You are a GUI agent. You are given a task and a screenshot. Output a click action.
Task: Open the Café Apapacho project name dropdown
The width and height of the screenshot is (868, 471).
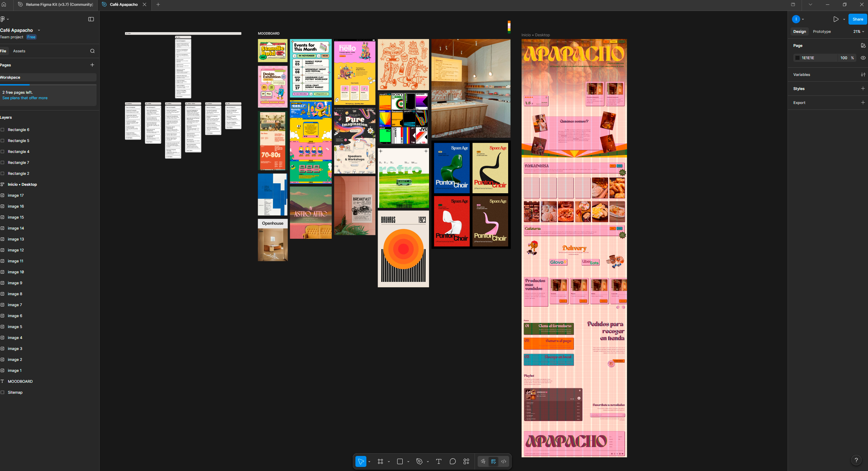click(39, 30)
